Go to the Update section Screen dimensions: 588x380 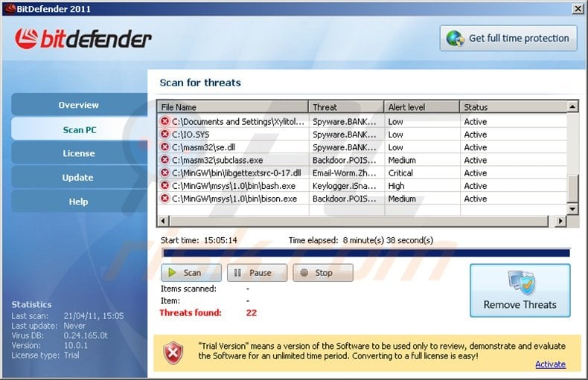(78, 177)
